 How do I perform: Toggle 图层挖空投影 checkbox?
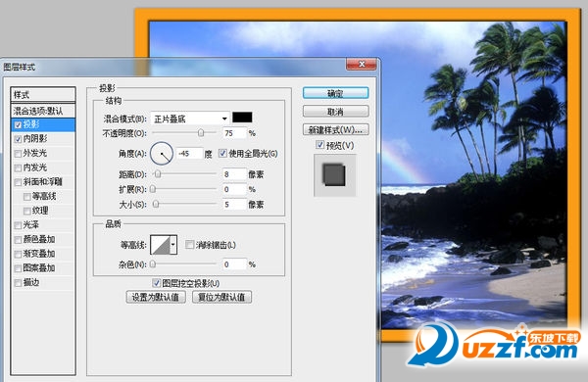pyautogui.click(x=157, y=283)
